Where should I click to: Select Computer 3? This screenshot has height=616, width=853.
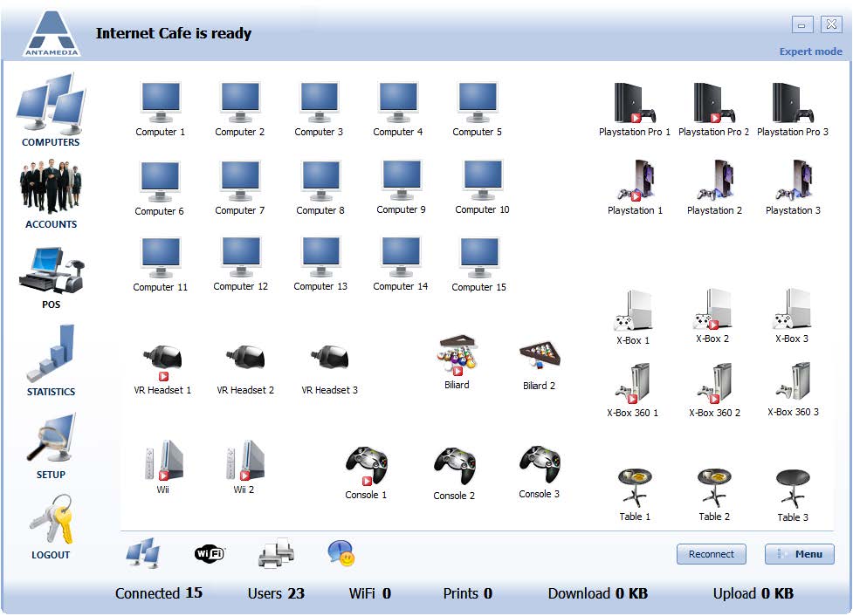tap(319, 109)
